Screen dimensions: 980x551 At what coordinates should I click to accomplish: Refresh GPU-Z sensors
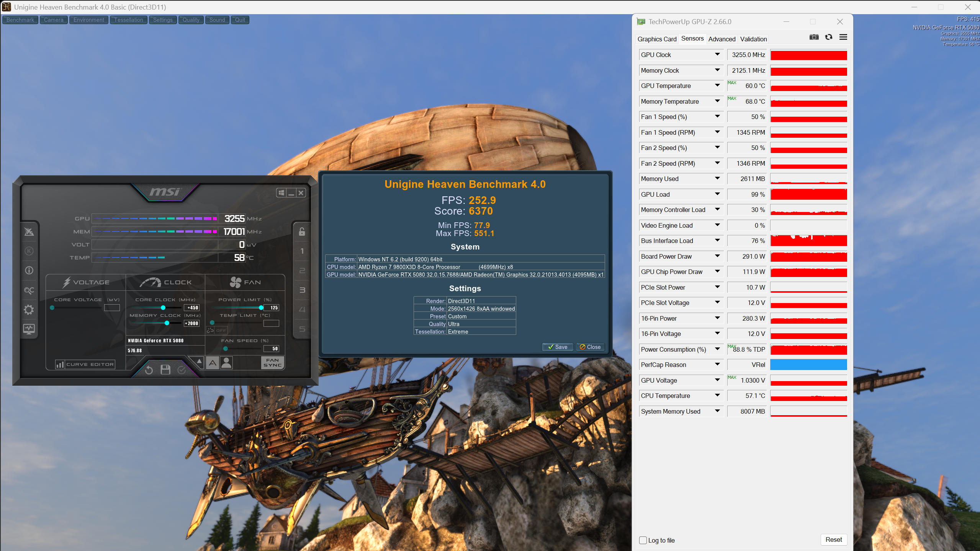[829, 37]
